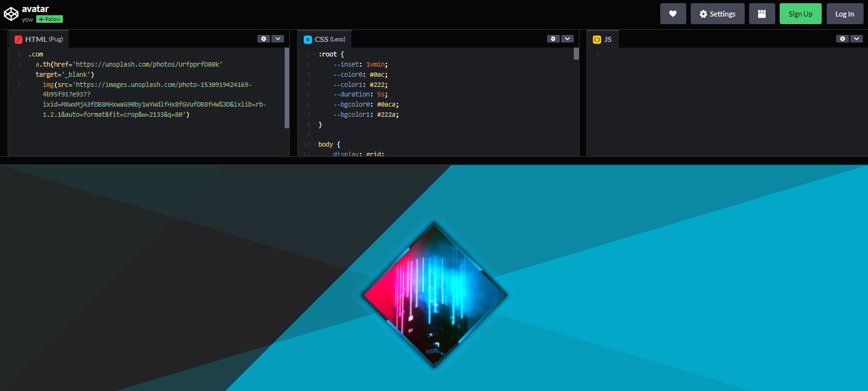The height and width of the screenshot is (391, 868).
Task: Click the gear icon inside the Settings button
Action: 703,13
